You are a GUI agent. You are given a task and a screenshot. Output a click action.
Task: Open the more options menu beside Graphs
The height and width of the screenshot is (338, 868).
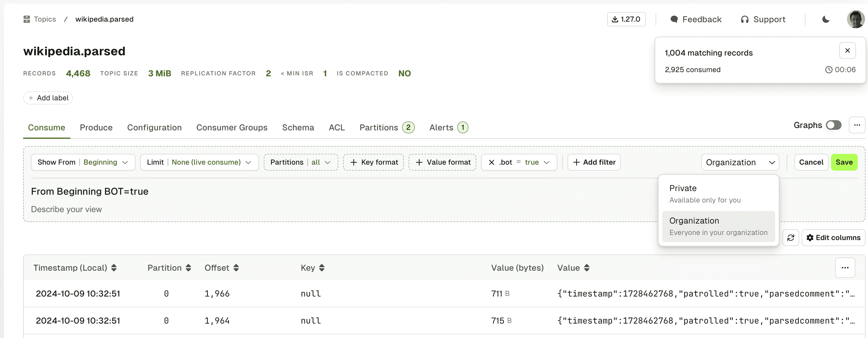tap(857, 125)
